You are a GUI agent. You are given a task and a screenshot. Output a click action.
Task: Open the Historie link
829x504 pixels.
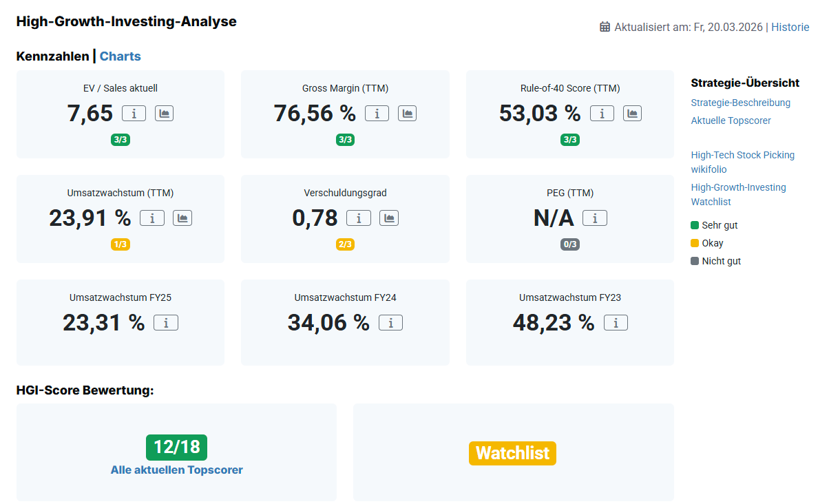coord(790,27)
